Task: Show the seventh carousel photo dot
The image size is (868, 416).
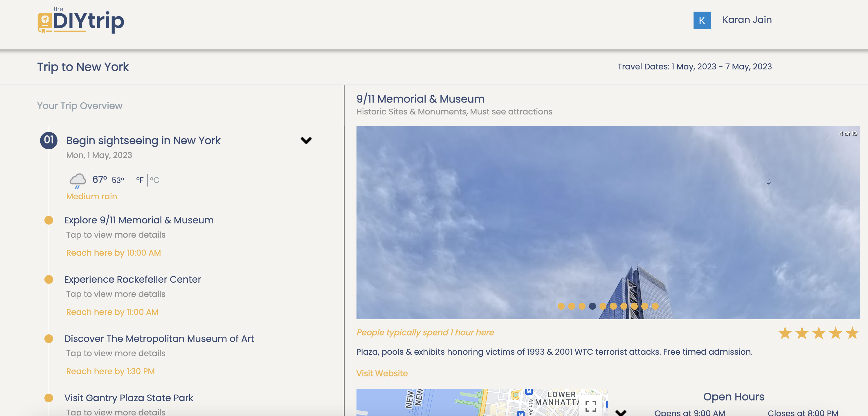Action: coord(624,306)
